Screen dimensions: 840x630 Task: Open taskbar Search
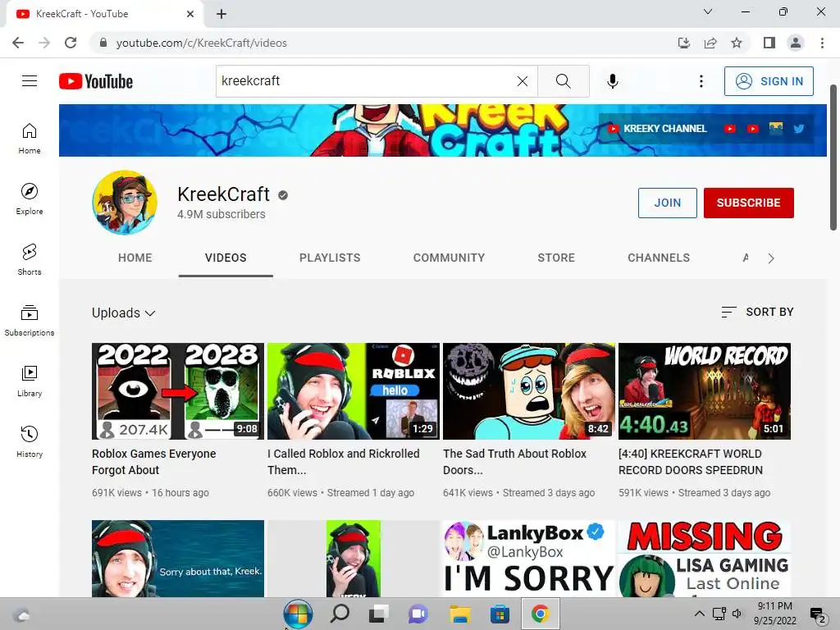click(x=340, y=614)
